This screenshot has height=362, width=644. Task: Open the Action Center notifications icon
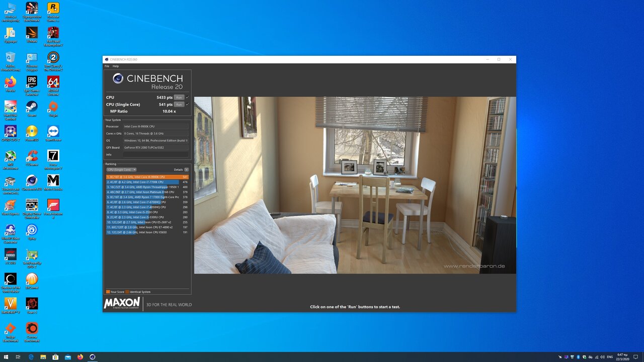coord(636,357)
